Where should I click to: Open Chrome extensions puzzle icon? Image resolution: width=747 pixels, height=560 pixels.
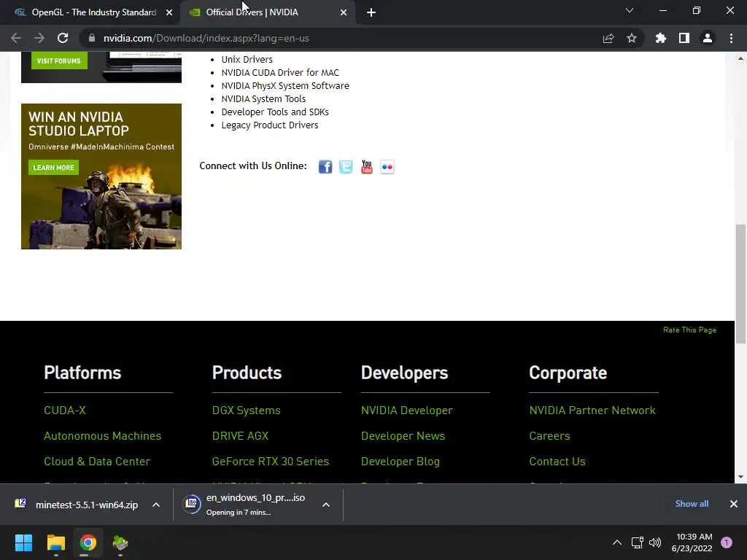point(661,38)
